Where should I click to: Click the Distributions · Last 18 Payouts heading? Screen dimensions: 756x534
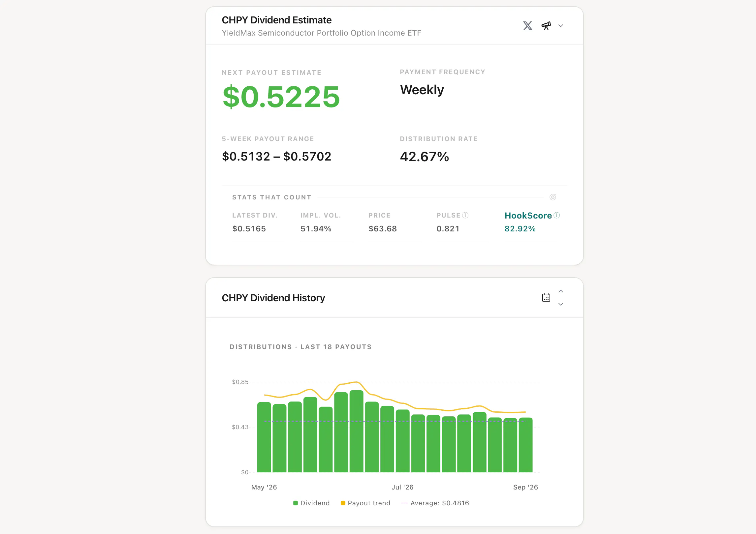[300, 347]
